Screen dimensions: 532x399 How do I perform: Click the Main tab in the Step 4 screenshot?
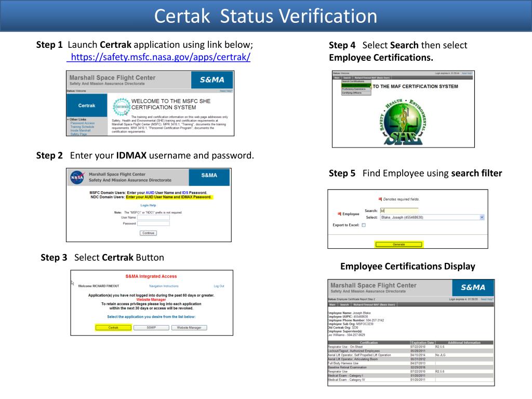(x=337, y=78)
